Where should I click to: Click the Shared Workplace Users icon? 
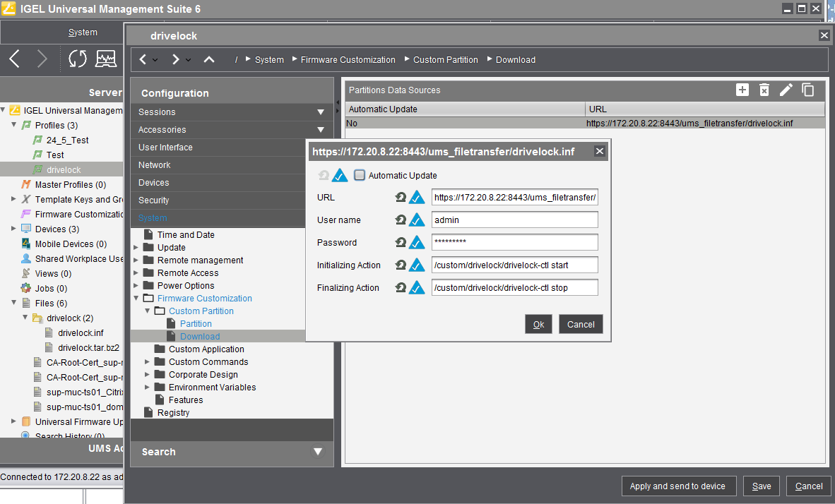point(25,258)
